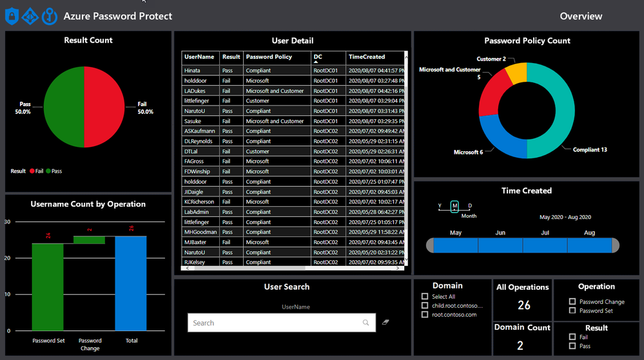This screenshot has width=644, height=360.
Task: Click the magnifier icon in Search field
Action: click(x=366, y=323)
